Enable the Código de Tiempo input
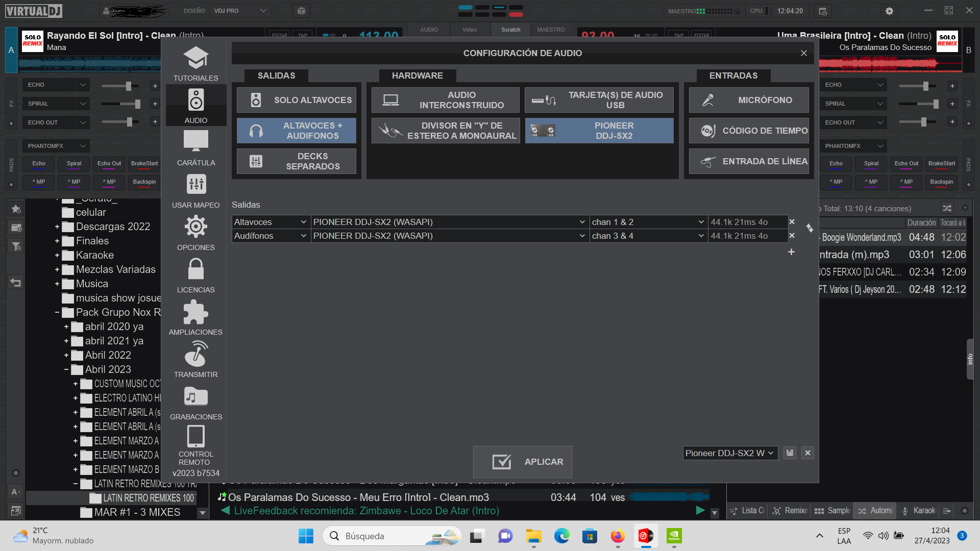 point(749,131)
